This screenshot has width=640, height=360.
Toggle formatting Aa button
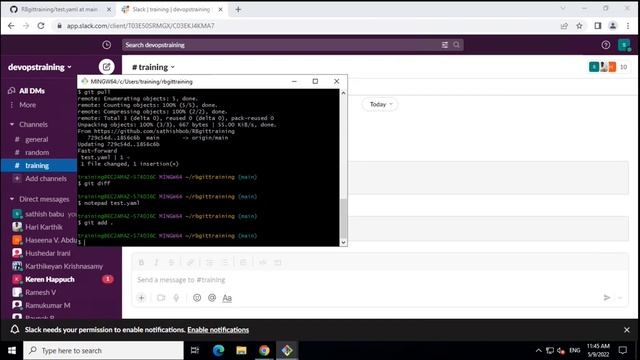click(227, 298)
